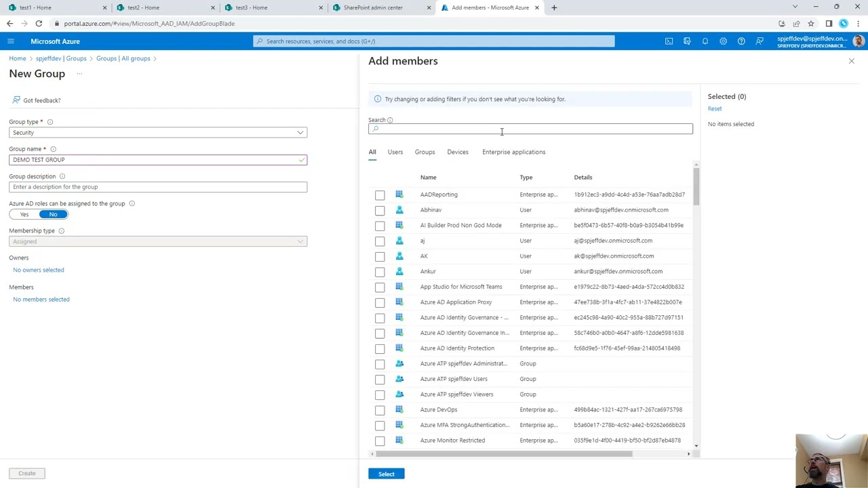Set Azure AD roles toggle to No

(x=53, y=214)
